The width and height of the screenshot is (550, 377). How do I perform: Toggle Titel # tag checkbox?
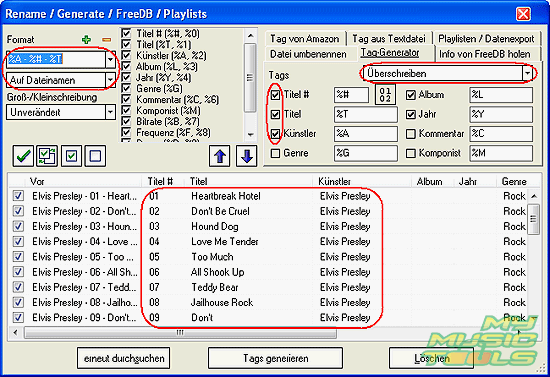pyautogui.click(x=275, y=95)
